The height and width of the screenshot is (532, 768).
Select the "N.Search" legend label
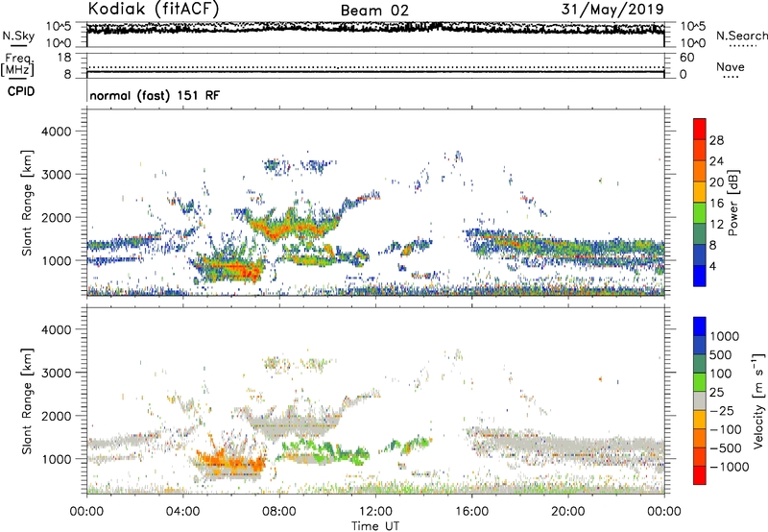pos(741,36)
